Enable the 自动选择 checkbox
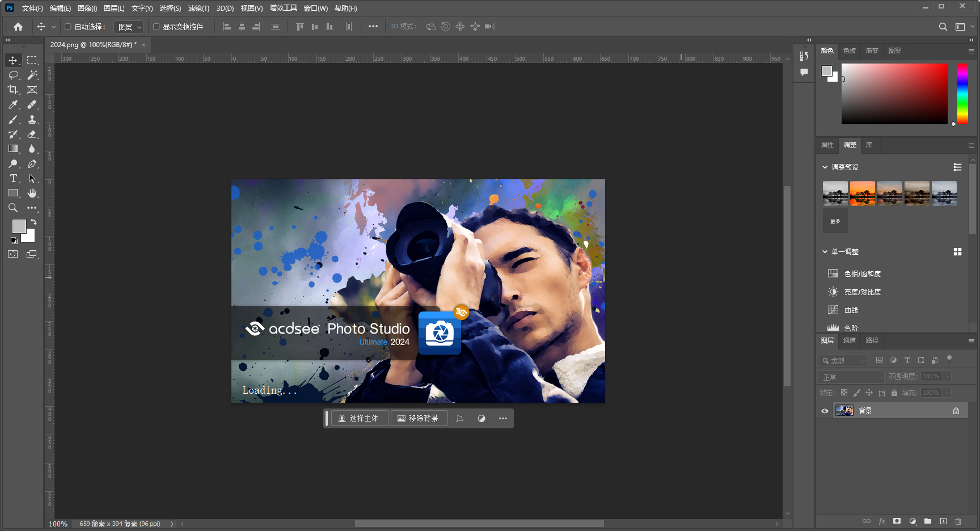 point(68,27)
